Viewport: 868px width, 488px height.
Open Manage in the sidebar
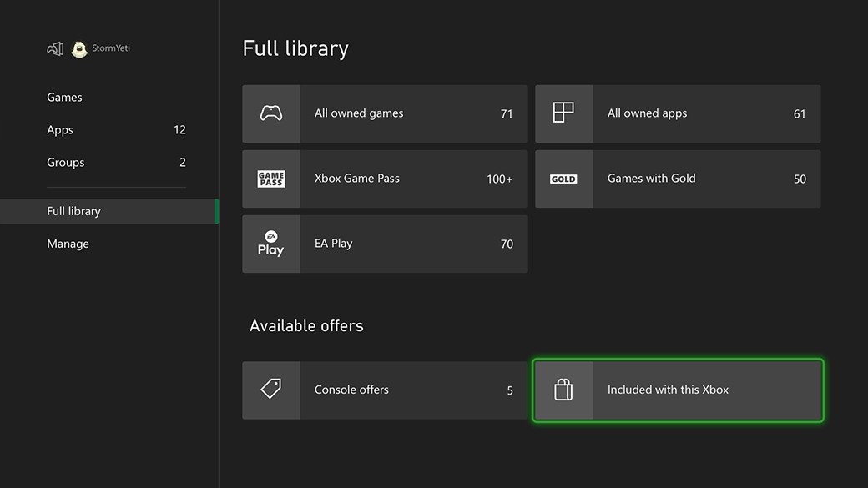pyautogui.click(x=68, y=244)
